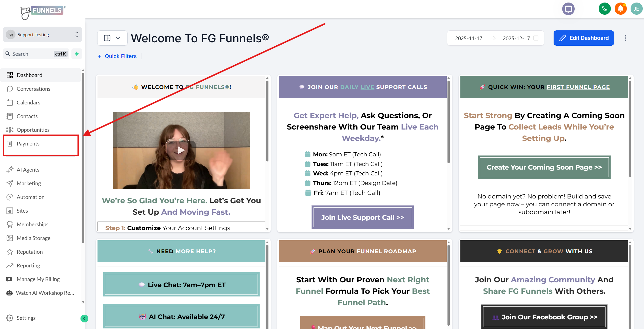Go to Automation in sidebar menu
The image size is (644, 329).
(30, 197)
